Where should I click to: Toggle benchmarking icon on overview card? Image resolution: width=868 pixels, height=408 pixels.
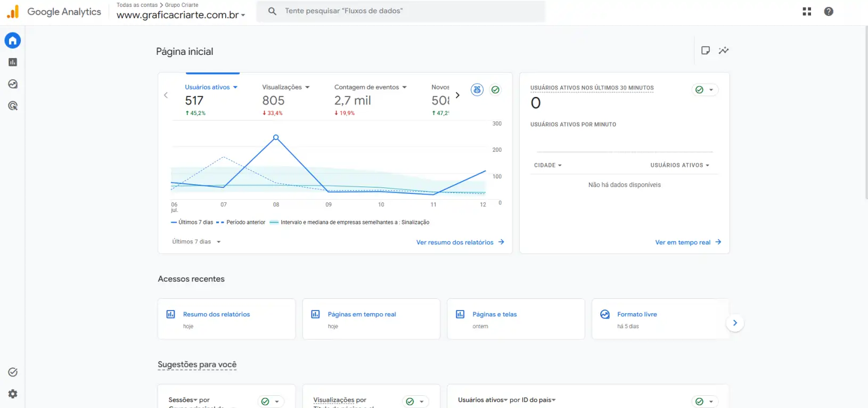[x=477, y=89]
